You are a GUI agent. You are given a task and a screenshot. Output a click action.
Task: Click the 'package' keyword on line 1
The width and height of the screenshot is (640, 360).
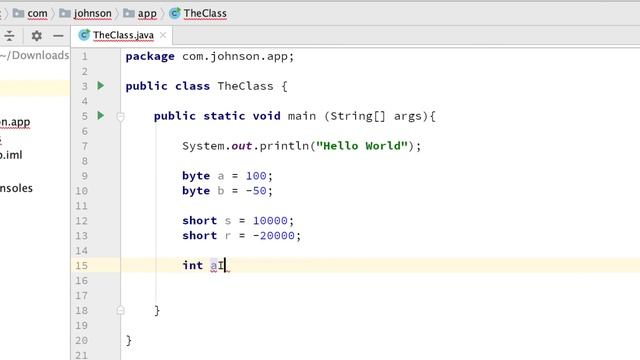coord(150,57)
